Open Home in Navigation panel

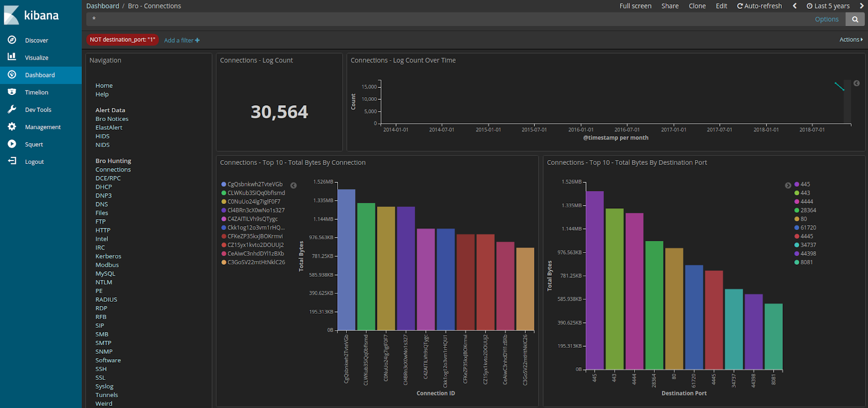104,85
